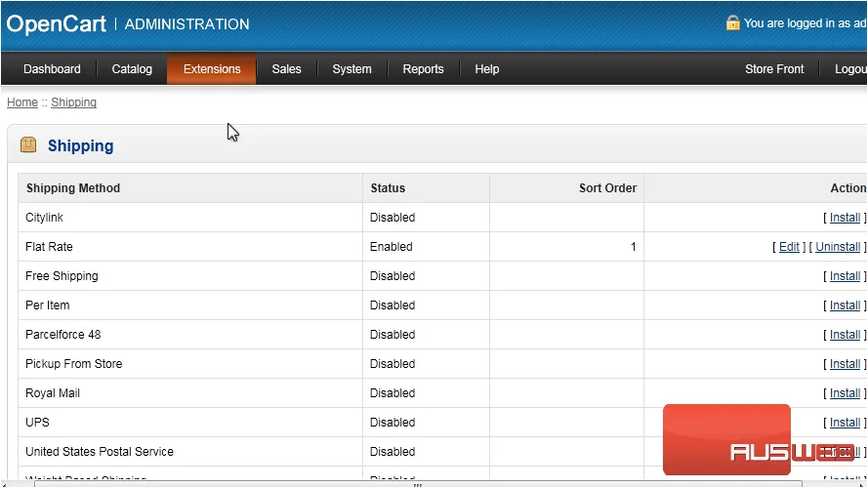Open the Reports menu

(x=423, y=69)
